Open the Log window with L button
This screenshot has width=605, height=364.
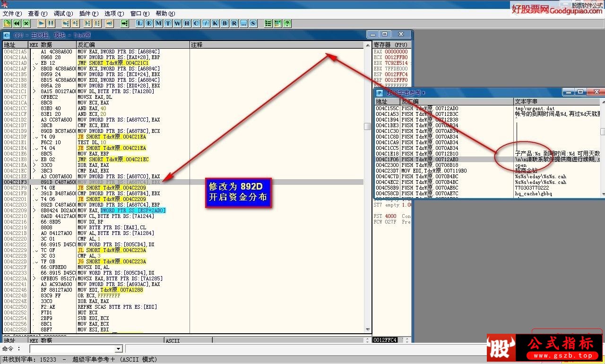[140, 23]
